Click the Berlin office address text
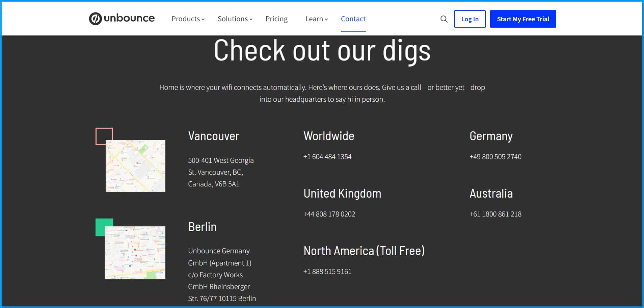 [x=222, y=275]
